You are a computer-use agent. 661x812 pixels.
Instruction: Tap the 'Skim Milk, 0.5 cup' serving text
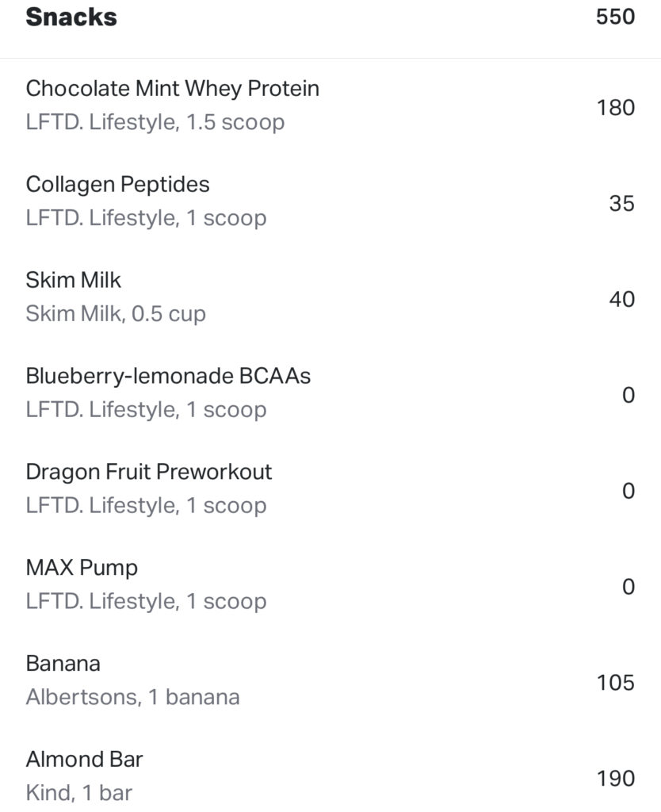[116, 314]
